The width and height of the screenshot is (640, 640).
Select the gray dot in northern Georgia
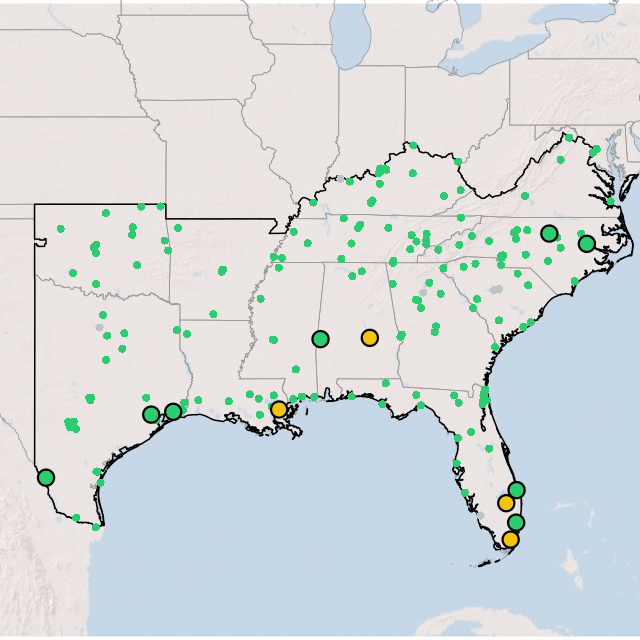pos(423,293)
